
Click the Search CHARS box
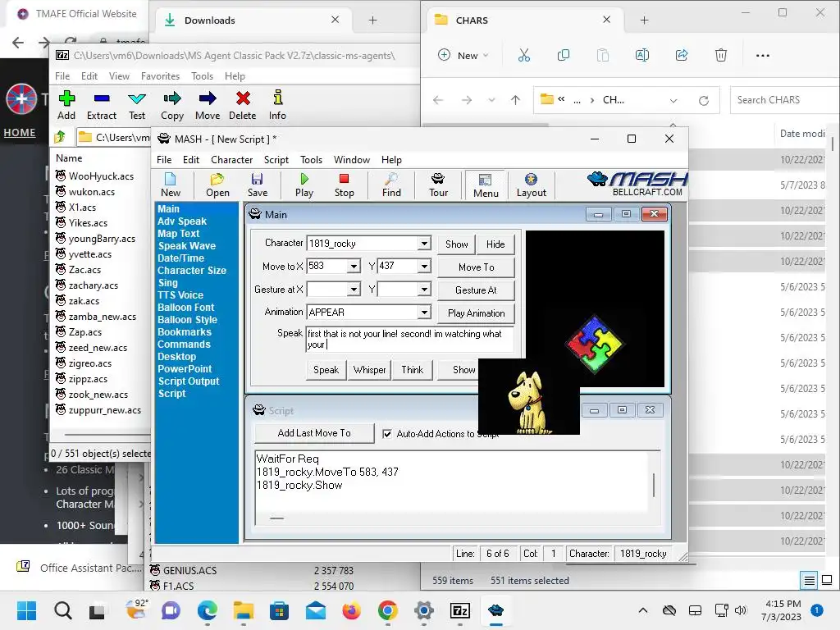tap(784, 100)
